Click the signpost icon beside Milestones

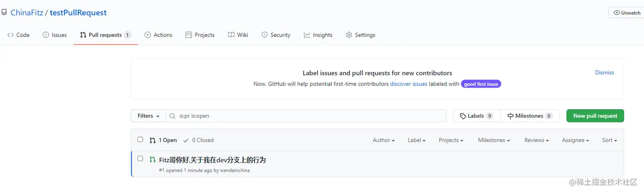pyautogui.click(x=511, y=116)
